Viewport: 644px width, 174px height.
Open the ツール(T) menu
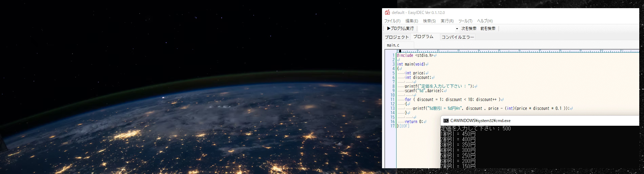[x=465, y=21]
